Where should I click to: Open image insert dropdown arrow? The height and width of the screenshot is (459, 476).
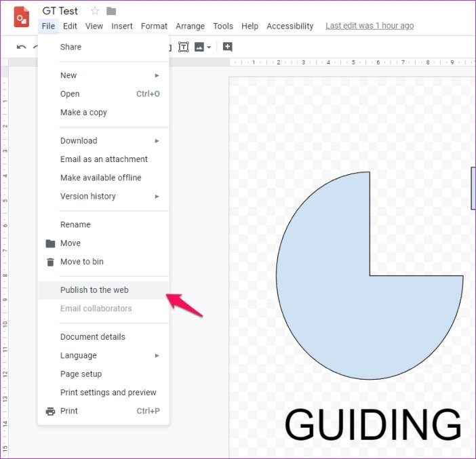tap(209, 47)
